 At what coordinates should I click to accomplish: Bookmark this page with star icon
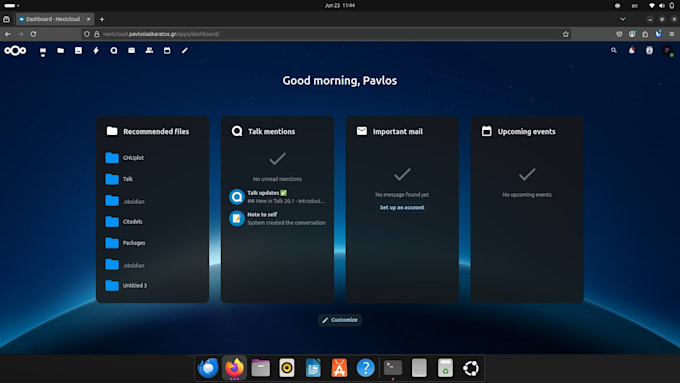point(566,34)
